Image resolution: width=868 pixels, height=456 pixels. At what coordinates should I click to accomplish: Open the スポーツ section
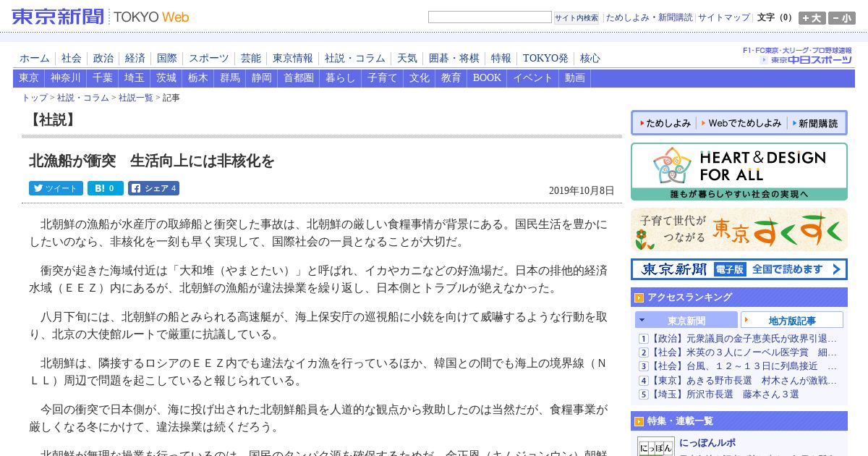[x=209, y=58]
